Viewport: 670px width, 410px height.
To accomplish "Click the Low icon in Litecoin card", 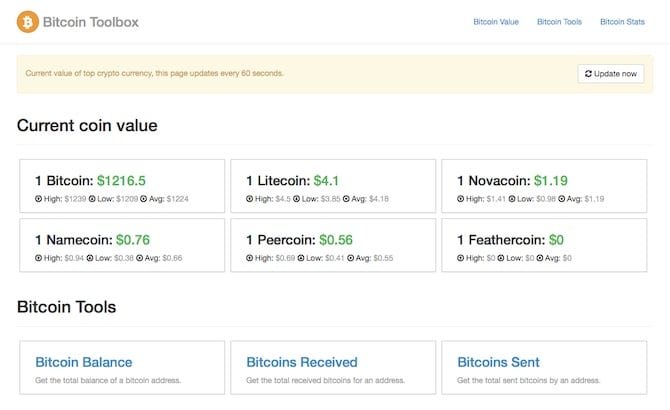I will tap(297, 199).
